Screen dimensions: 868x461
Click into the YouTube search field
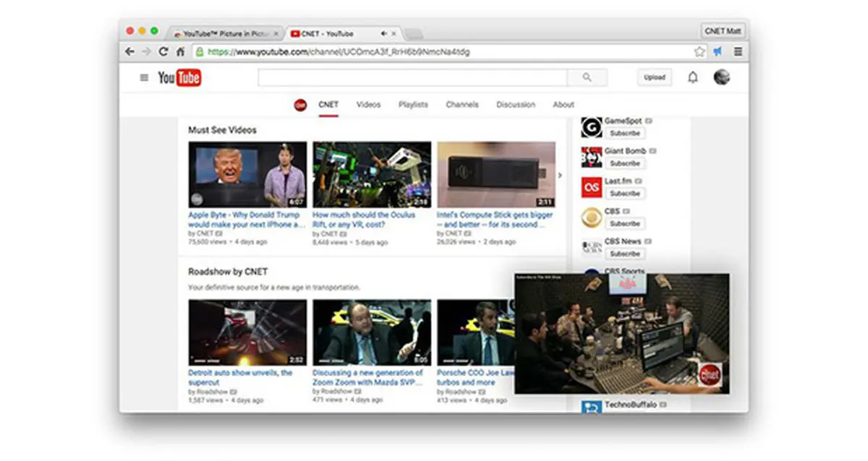click(x=412, y=78)
